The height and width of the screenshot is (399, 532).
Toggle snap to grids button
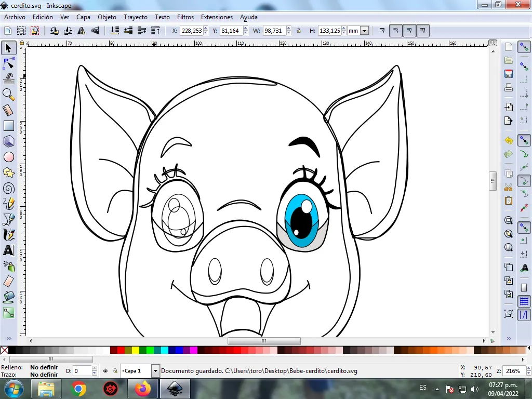click(x=524, y=301)
